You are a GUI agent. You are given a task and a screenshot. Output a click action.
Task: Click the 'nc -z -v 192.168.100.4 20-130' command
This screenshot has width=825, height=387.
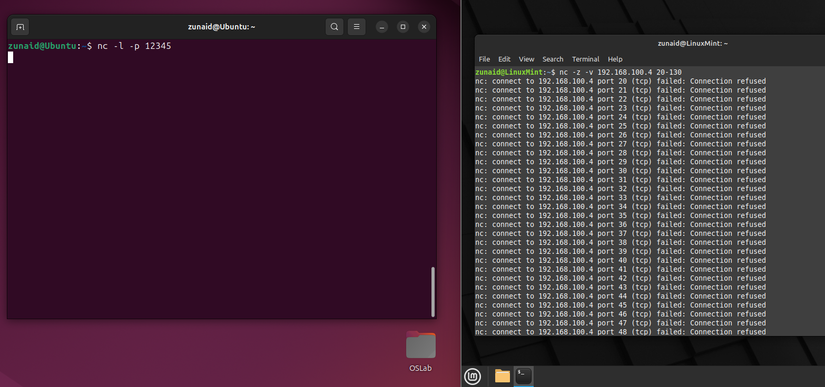tap(620, 72)
